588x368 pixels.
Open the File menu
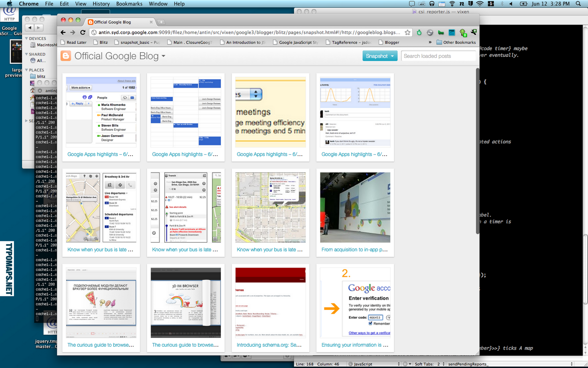click(x=49, y=4)
